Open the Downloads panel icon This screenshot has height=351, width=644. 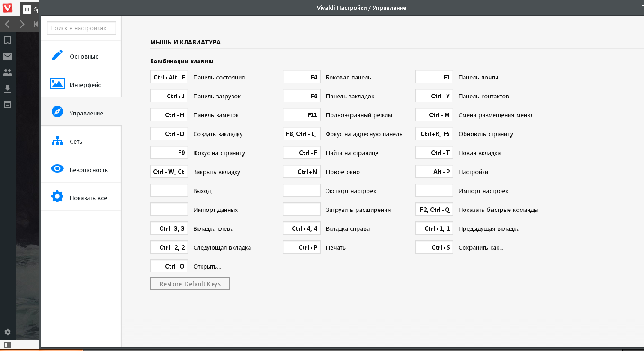pos(8,88)
